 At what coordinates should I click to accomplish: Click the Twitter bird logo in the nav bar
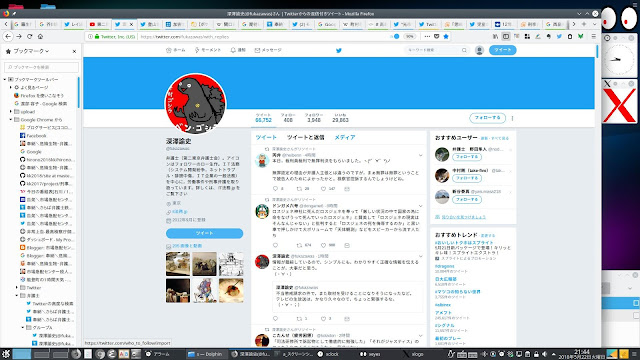click(x=338, y=51)
